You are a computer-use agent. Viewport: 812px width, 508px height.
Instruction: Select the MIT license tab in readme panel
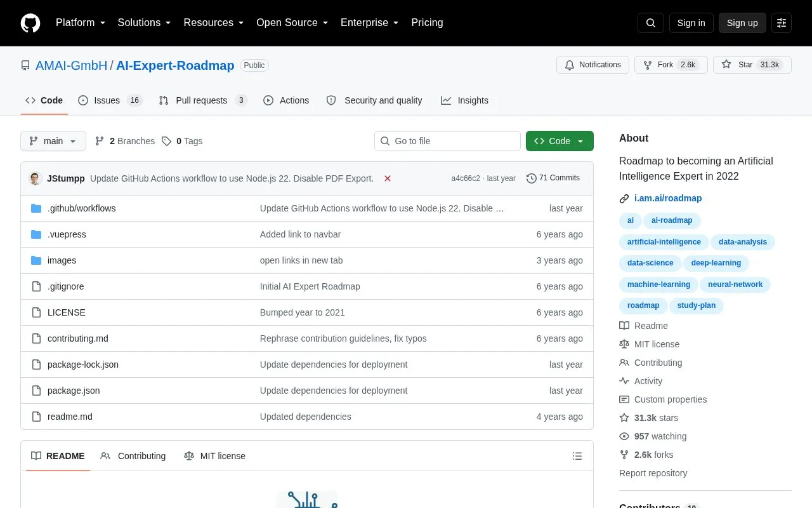[x=214, y=456]
